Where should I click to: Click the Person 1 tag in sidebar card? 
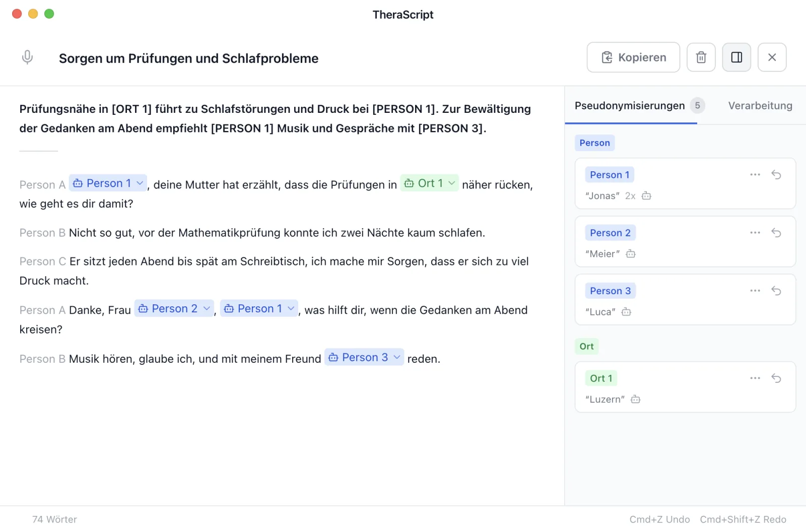[610, 175]
